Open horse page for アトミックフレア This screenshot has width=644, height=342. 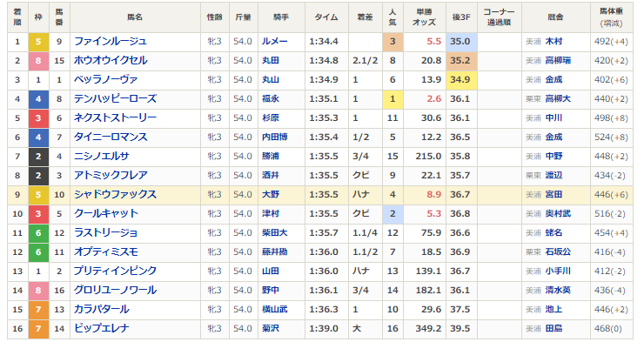111,175
